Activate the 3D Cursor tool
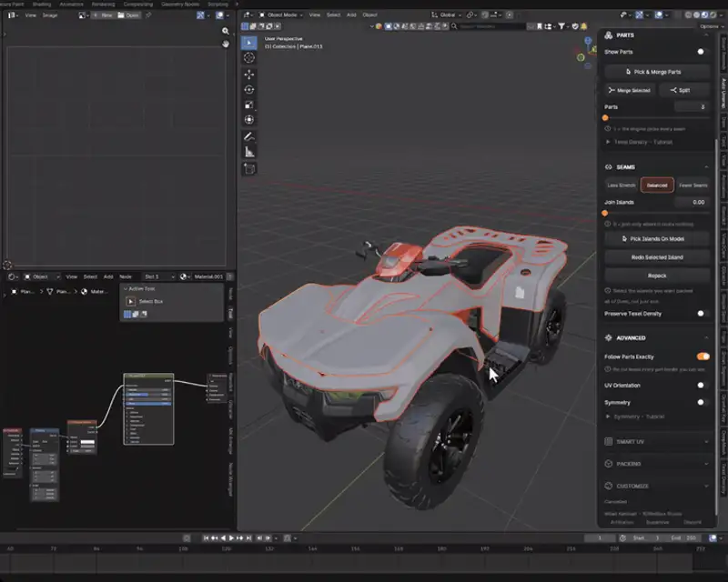The height and width of the screenshot is (582, 728). [249, 57]
